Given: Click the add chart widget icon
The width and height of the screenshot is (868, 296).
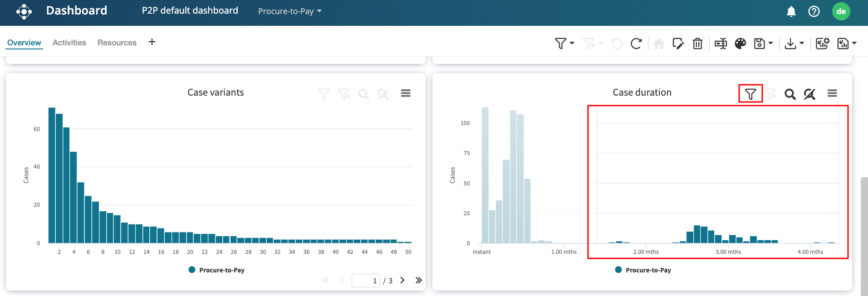Looking at the screenshot, I should (822, 44).
